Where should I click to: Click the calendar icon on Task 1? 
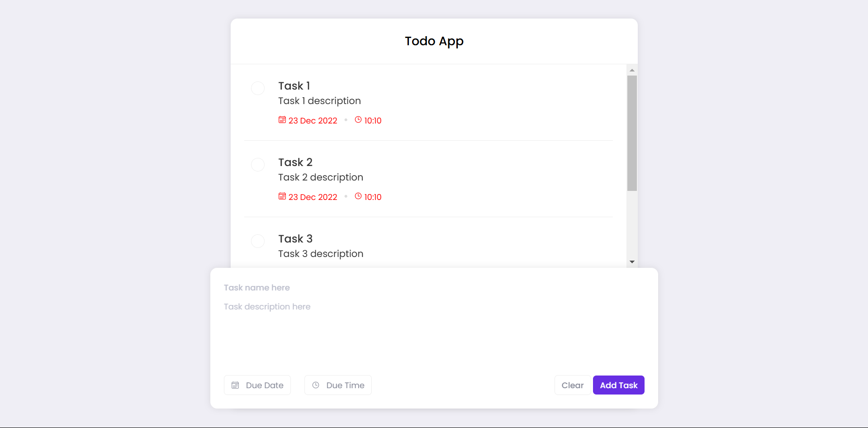[x=282, y=120]
